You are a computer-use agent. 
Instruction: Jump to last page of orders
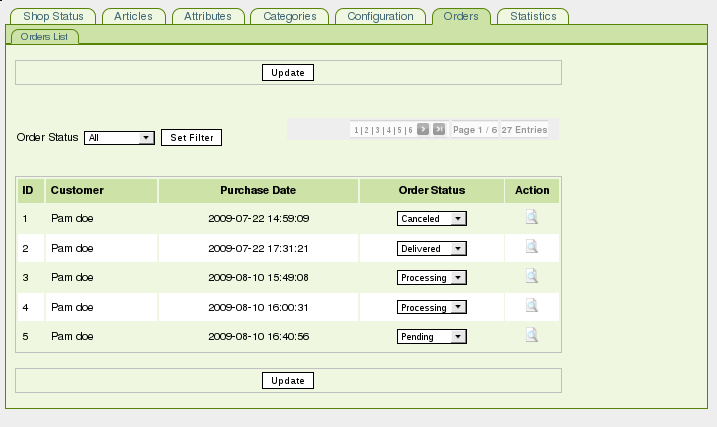(x=439, y=130)
